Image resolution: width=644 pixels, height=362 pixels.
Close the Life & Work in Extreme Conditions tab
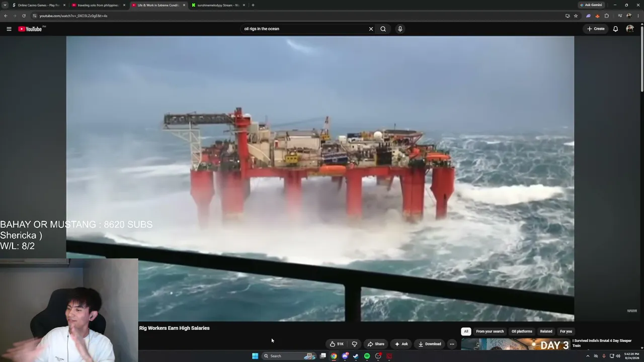(184, 5)
